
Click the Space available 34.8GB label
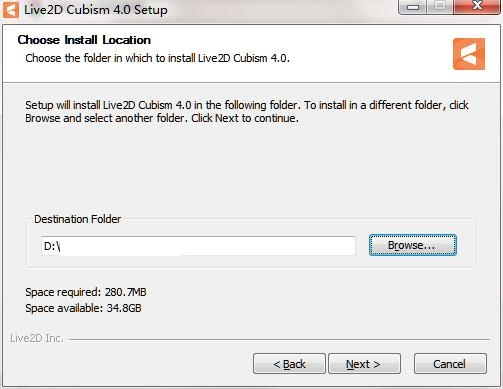point(83,308)
